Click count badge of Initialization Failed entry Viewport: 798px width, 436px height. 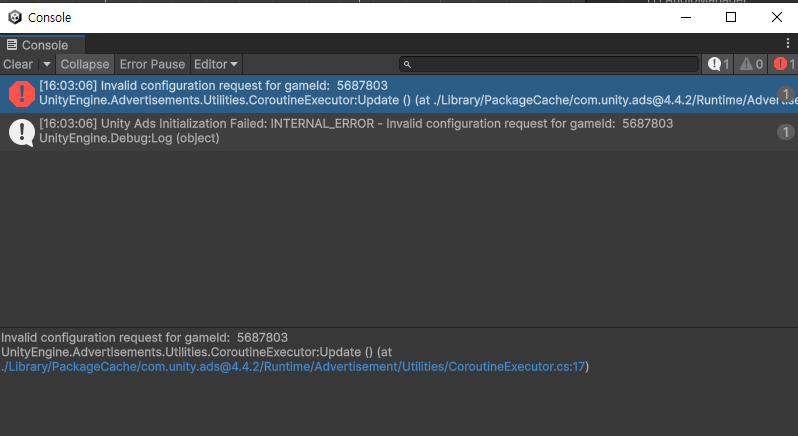tap(786, 132)
